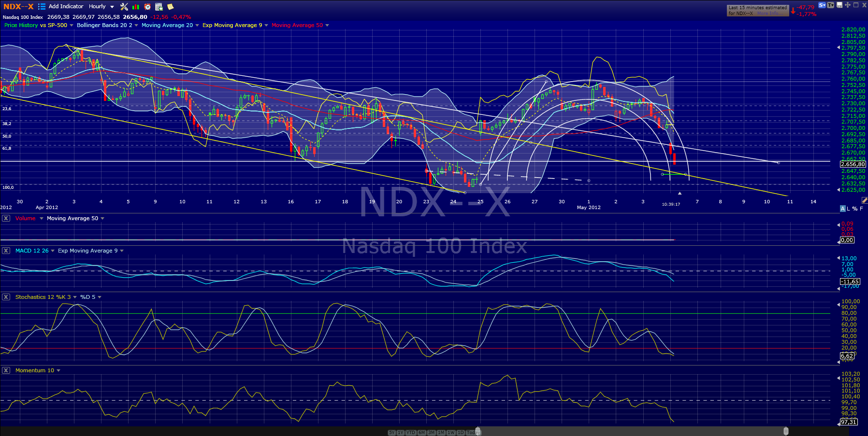Click Momentum 10 label

(x=35, y=370)
